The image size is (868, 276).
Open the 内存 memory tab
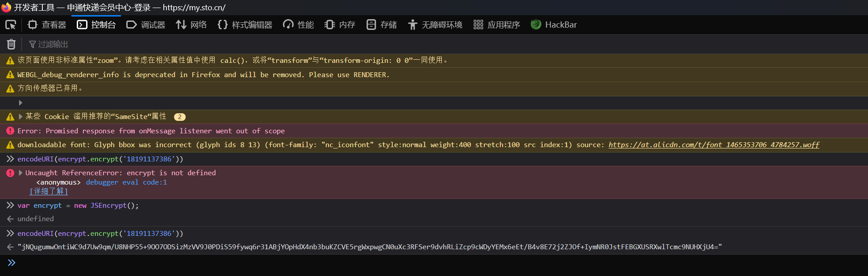340,25
